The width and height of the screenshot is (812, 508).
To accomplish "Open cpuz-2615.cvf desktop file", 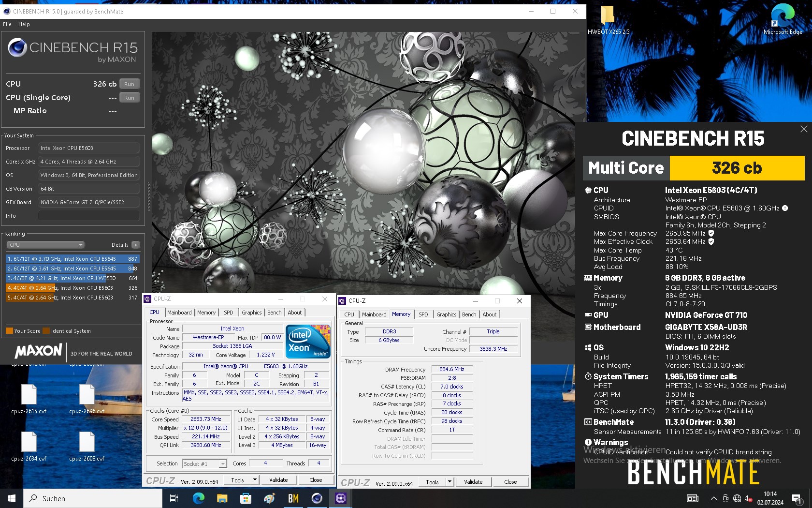I will tap(29, 399).
